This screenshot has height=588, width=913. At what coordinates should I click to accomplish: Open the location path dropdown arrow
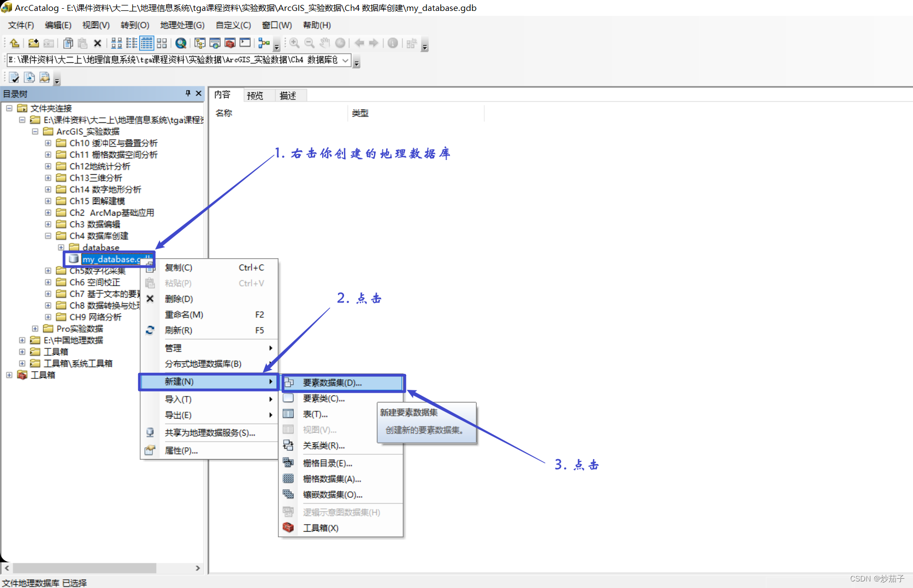(x=346, y=60)
